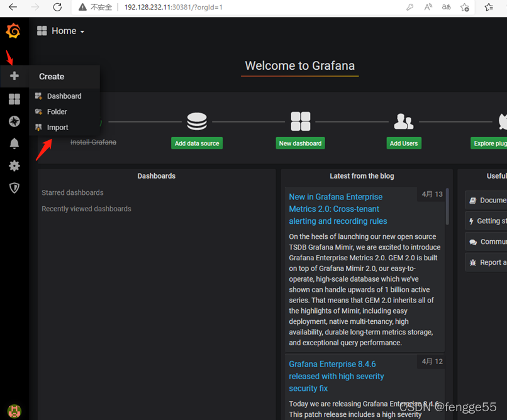The height and width of the screenshot is (420, 507).
Task: Open the Create plus menu in sidebar
Action: click(14, 76)
